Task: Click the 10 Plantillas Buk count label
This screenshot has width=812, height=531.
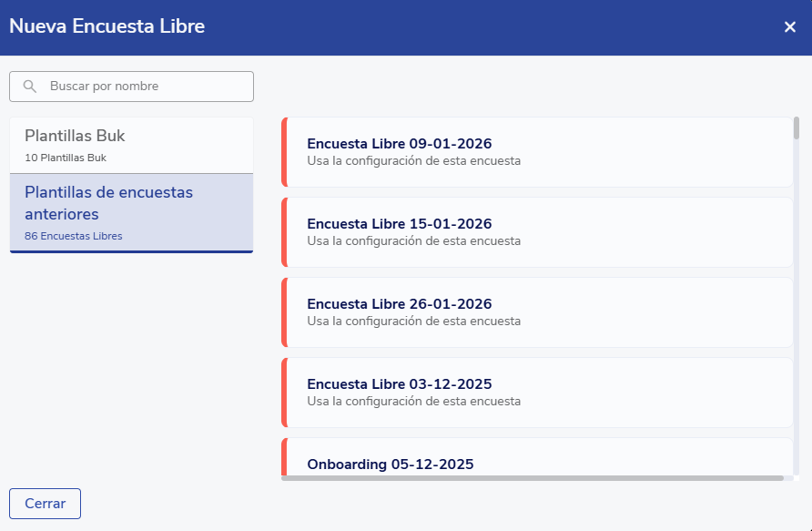Action: coord(66,158)
